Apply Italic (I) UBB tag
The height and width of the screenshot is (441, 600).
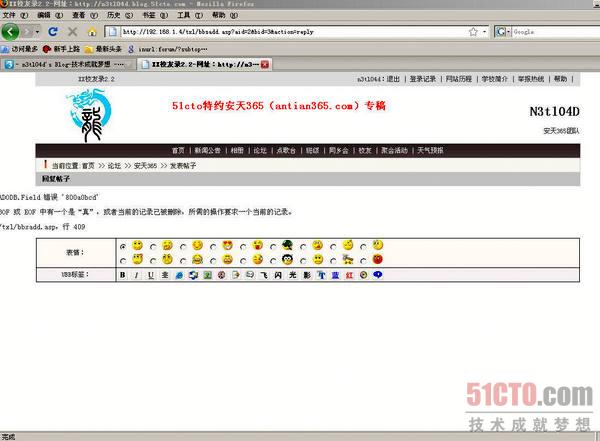click(136, 275)
